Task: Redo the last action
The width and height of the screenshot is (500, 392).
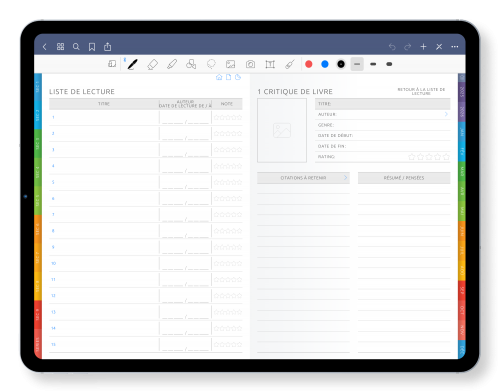Action: tap(408, 47)
